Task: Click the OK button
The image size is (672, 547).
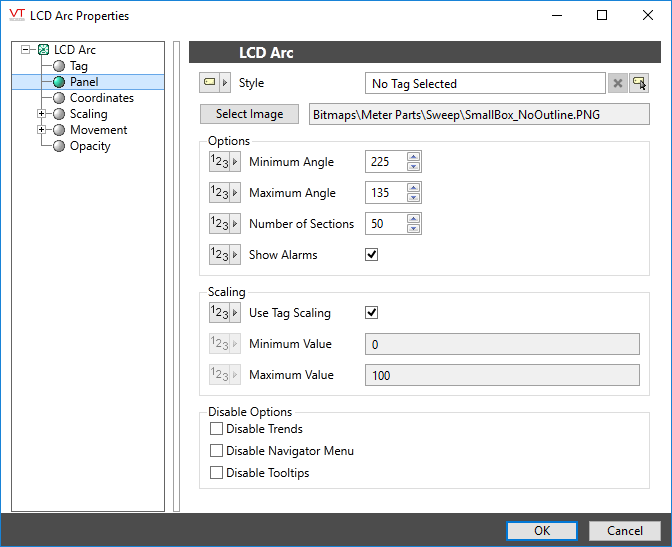Action: tap(541, 530)
